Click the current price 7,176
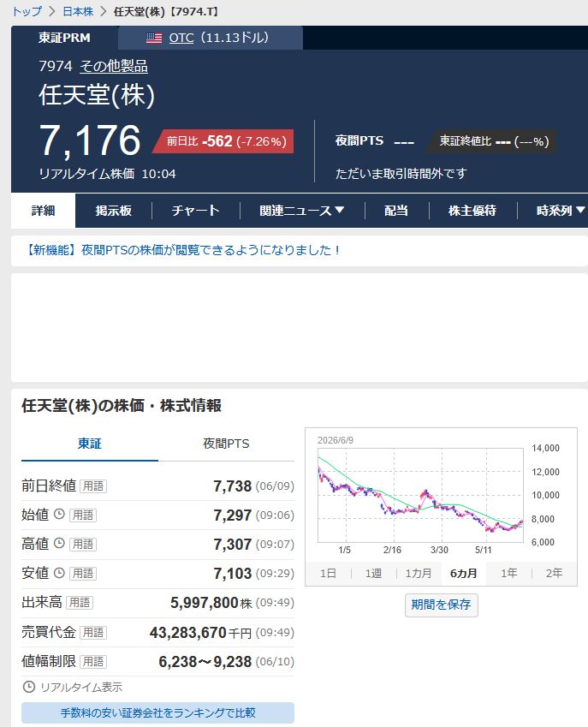Image resolution: width=588 pixels, height=727 pixels. tap(90, 140)
